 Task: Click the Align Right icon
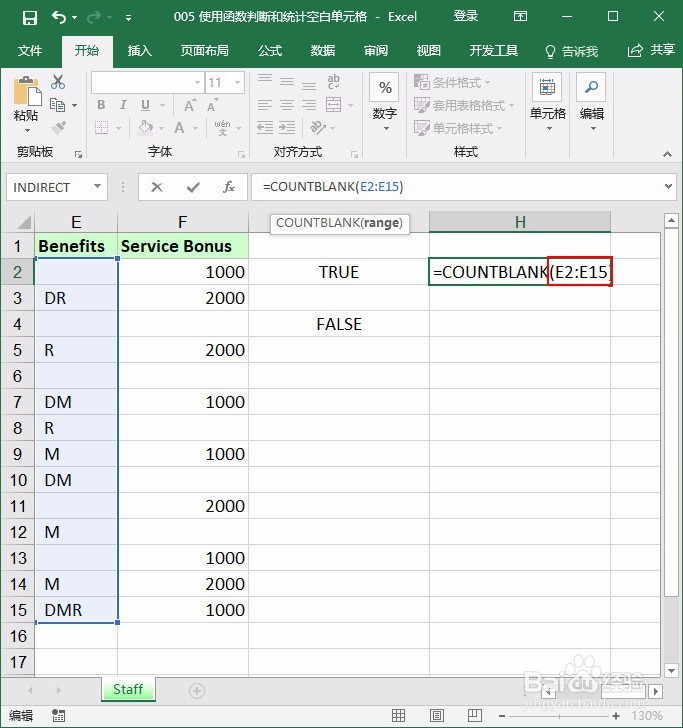tap(309, 105)
